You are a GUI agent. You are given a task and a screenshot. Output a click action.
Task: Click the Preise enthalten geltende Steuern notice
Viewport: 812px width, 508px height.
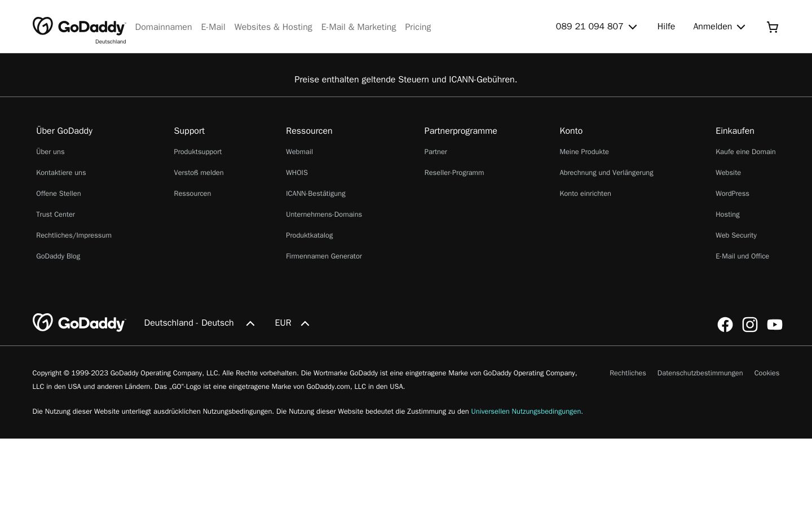pyautogui.click(x=406, y=80)
